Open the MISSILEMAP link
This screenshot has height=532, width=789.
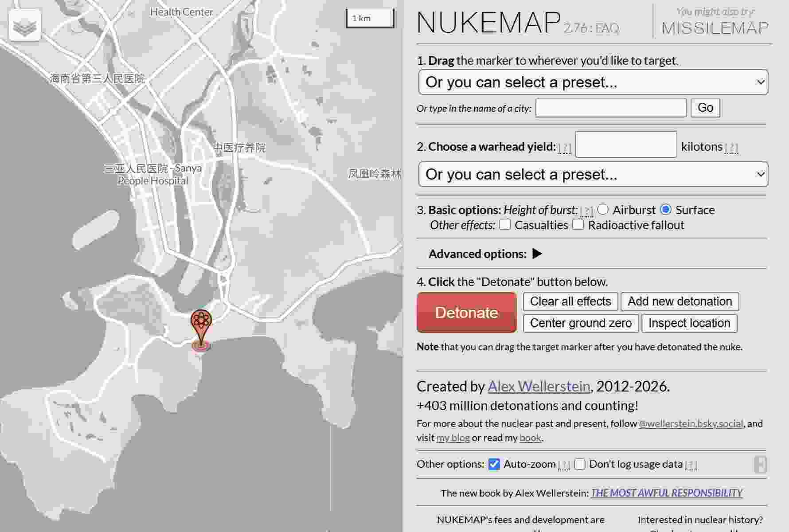715,28
